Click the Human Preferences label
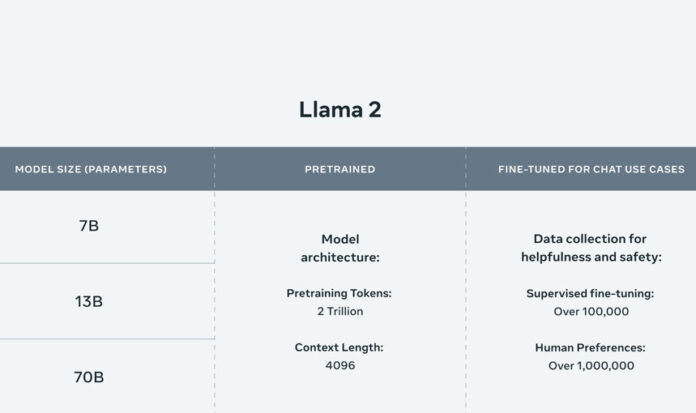 tap(590, 348)
